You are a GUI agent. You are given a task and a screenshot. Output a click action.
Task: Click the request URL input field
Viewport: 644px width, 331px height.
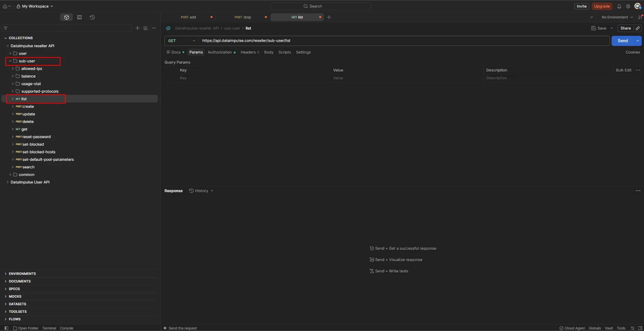pyautogui.click(x=404, y=41)
